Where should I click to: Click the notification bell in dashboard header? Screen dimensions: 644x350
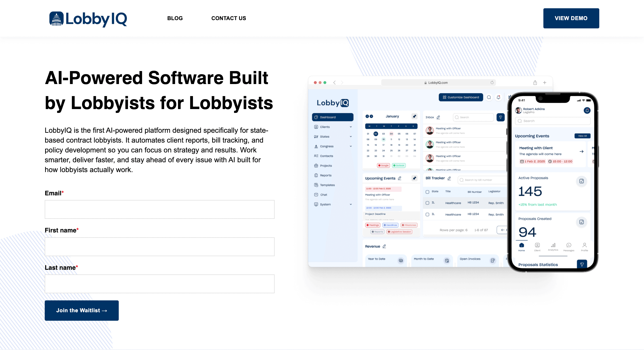pyautogui.click(x=498, y=97)
